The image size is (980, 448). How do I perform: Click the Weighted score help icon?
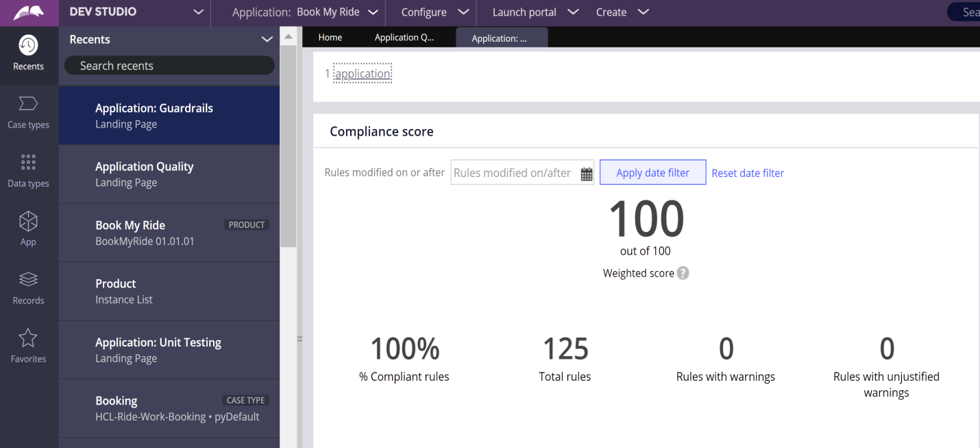(x=683, y=273)
